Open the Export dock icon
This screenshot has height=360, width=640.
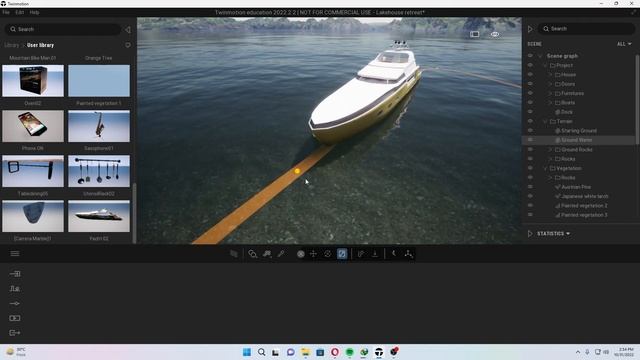point(15,333)
